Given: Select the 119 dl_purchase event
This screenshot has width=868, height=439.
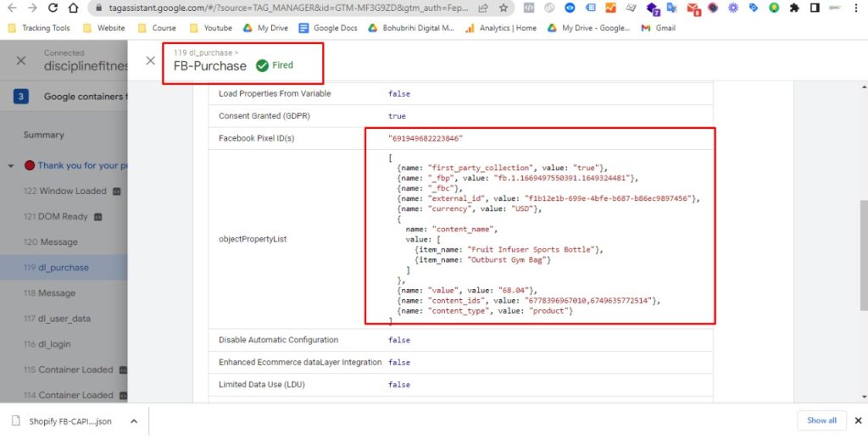Looking at the screenshot, I should (56, 268).
